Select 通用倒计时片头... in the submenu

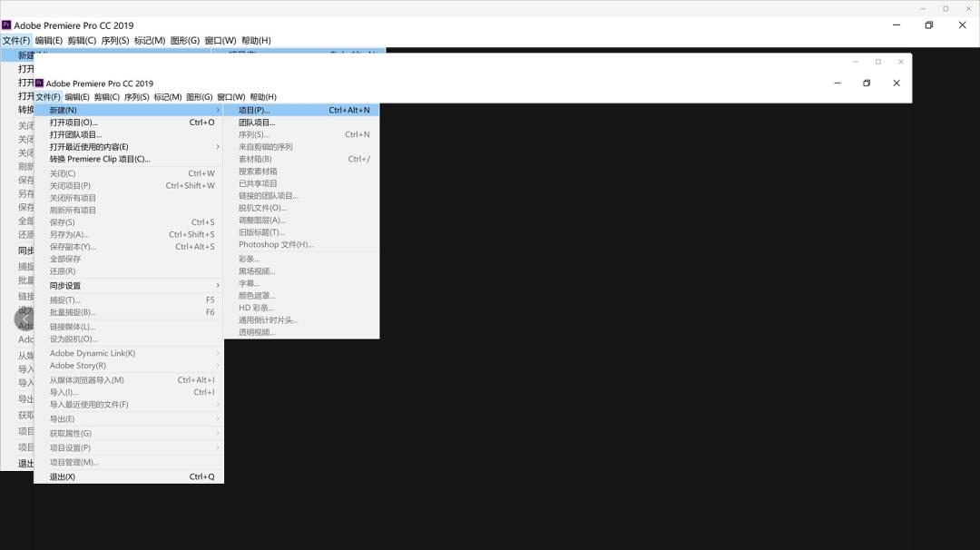[x=301, y=320]
